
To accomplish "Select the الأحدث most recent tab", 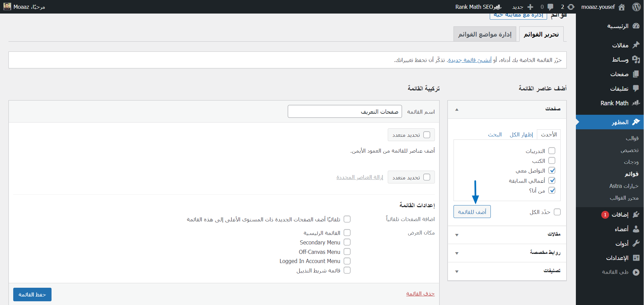I will [x=549, y=134].
